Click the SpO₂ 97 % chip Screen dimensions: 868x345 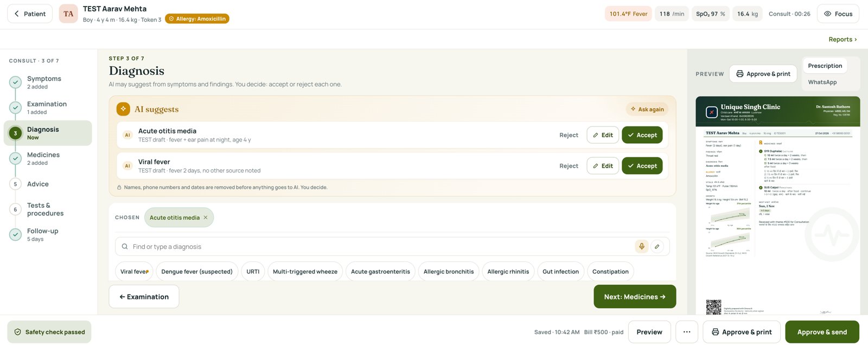pyautogui.click(x=710, y=14)
